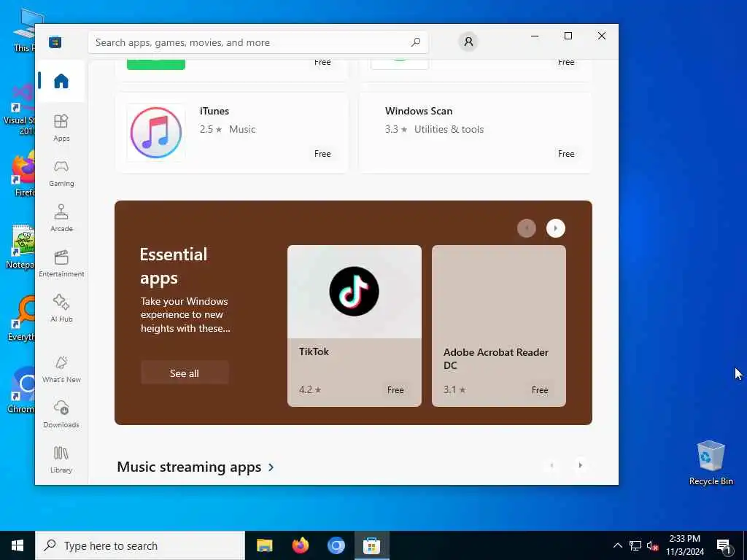The image size is (747, 560).
Task: Click the Windows taskbar search box
Action: (140, 545)
